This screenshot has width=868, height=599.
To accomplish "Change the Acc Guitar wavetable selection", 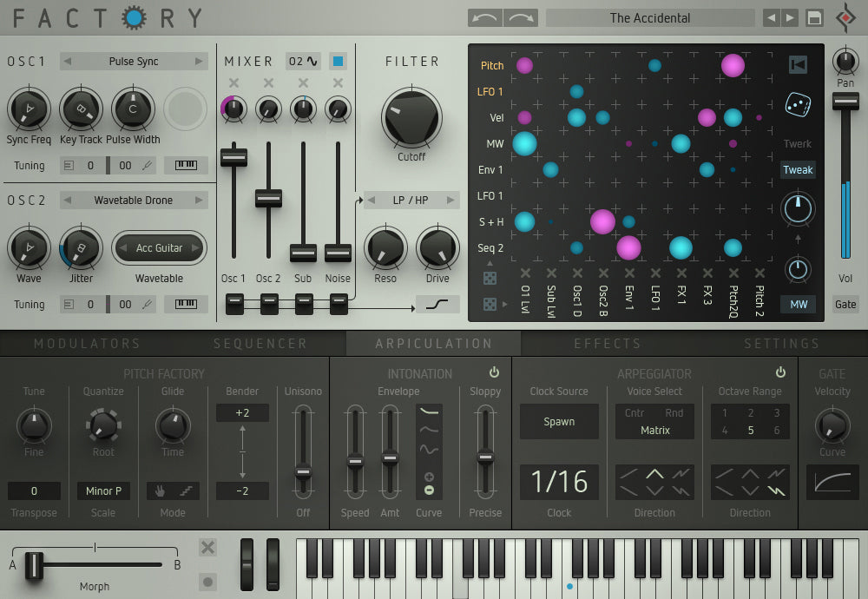I will coord(160,247).
